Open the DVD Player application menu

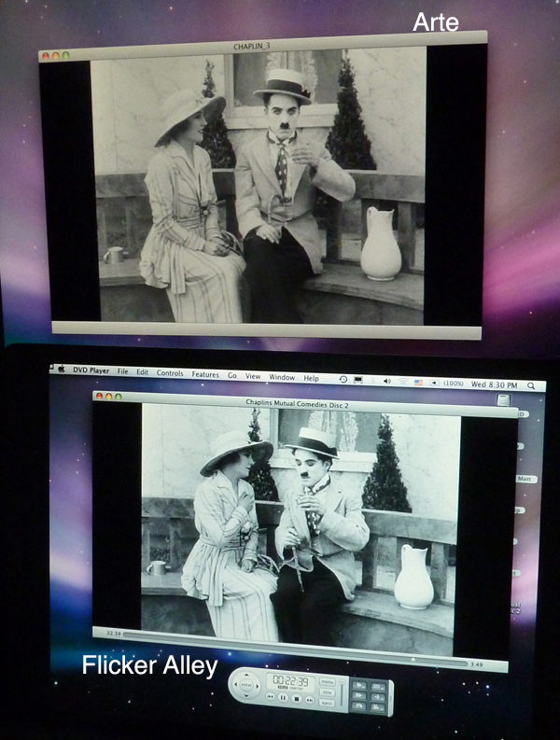pos(91,370)
